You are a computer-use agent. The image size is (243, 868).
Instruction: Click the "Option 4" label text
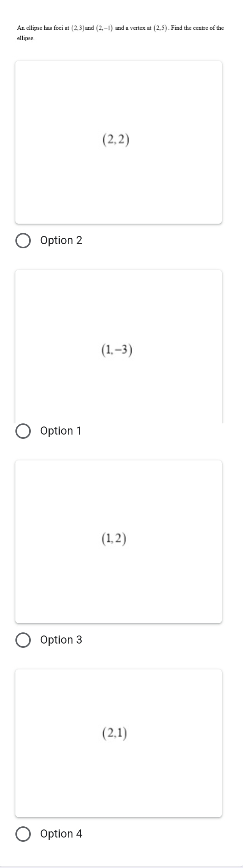coord(61,834)
